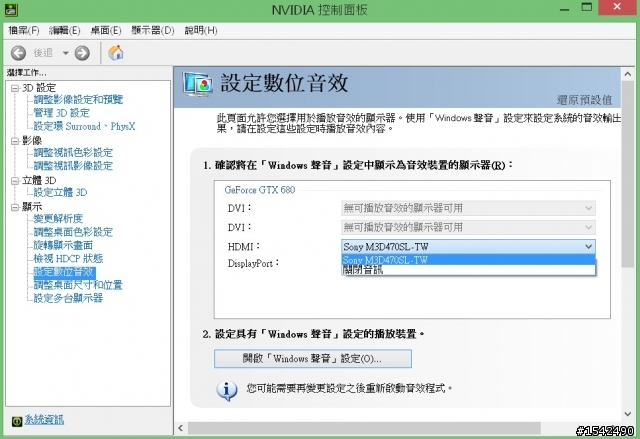Click the HDMI: label
Screen dimensions: 640x439
pyautogui.click(x=244, y=246)
